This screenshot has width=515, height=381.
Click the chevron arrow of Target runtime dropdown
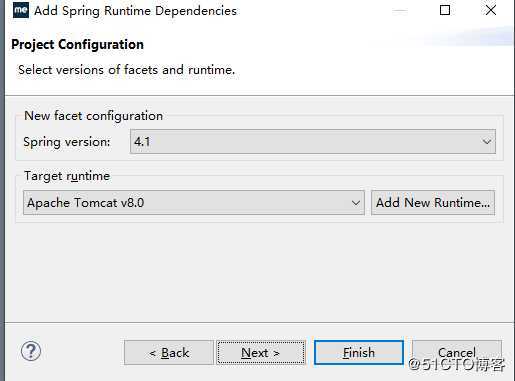356,203
